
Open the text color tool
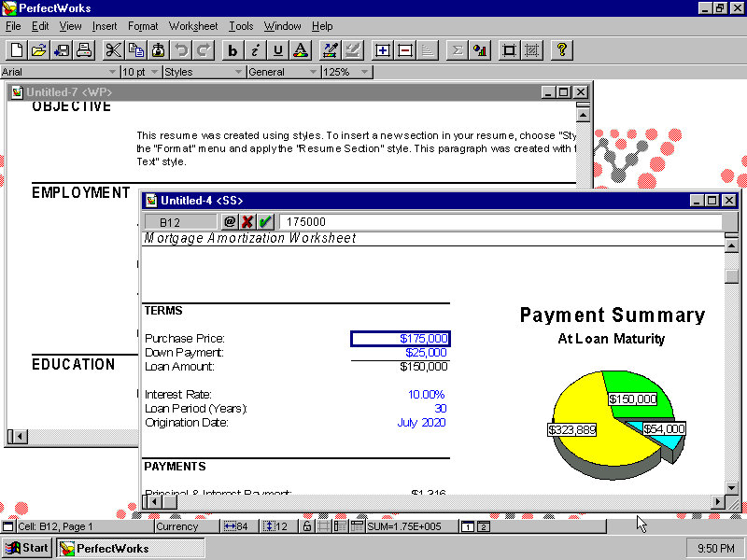pos(301,50)
